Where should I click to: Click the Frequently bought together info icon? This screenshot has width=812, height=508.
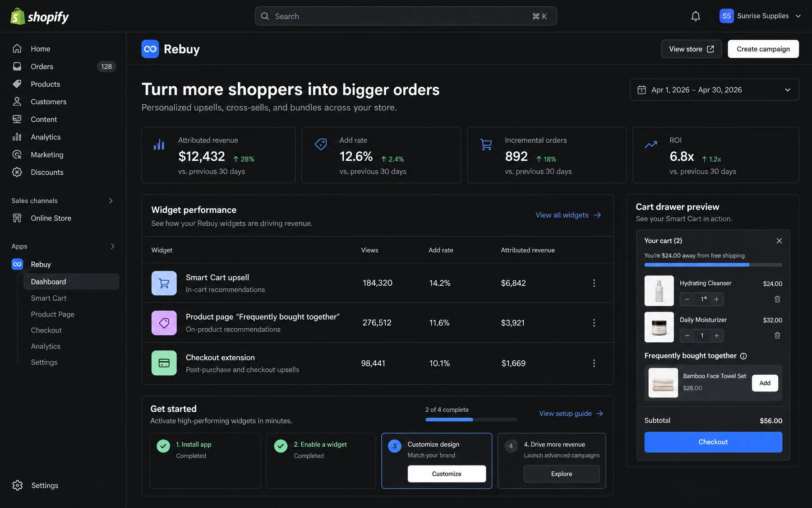tap(743, 356)
